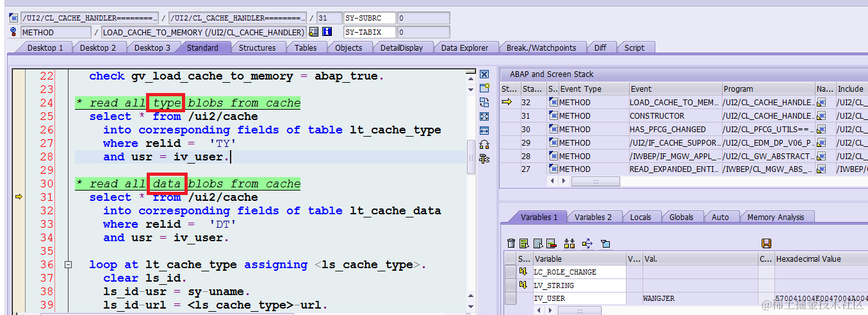
Task: Click the swap tool icon beside the editor
Action: point(484,102)
